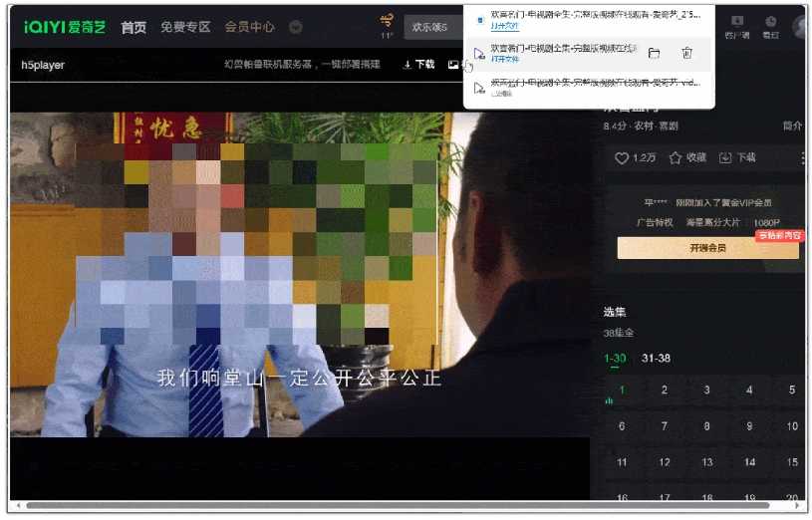Delete the second download with trash icon

(686, 53)
